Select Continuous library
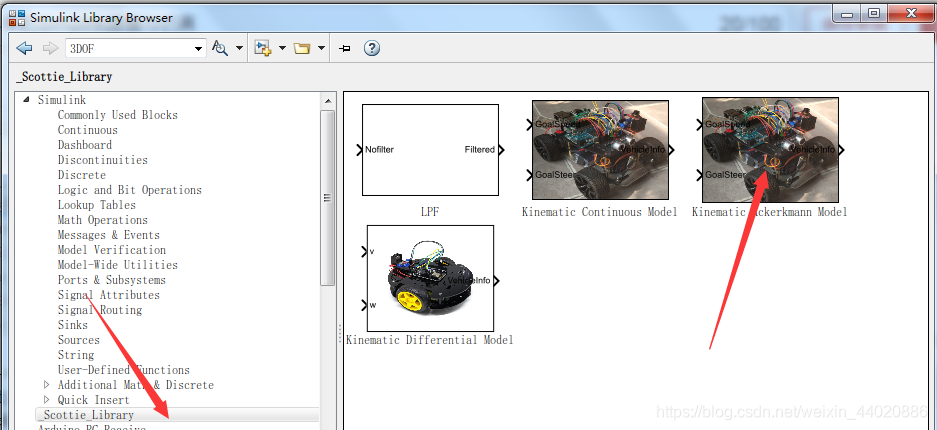The width and height of the screenshot is (937, 430). tap(88, 130)
